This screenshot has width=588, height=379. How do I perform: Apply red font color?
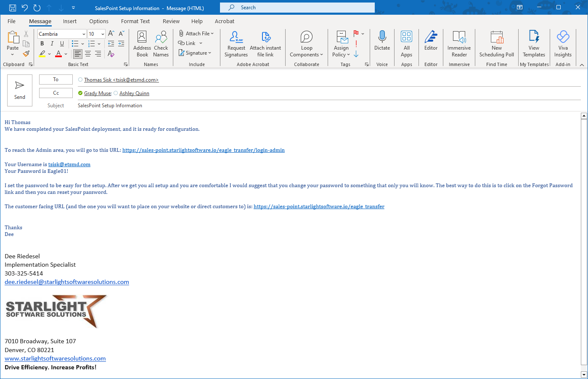58,54
